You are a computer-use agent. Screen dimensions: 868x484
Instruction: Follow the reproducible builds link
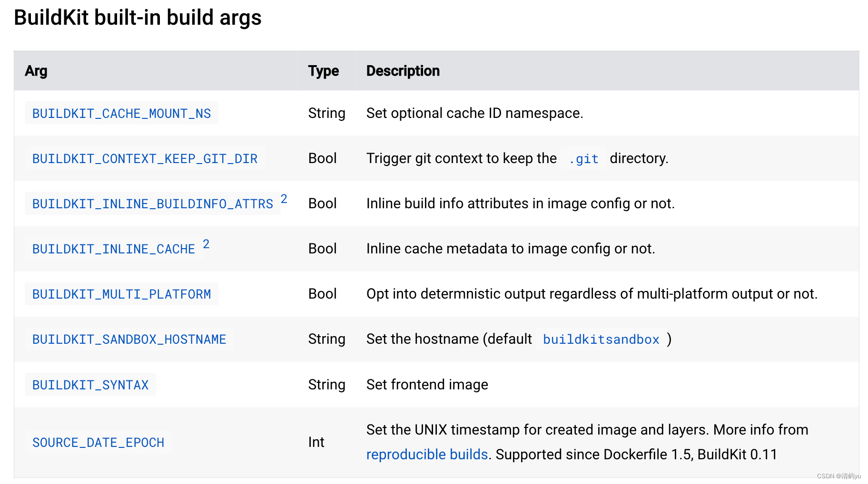(427, 455)
